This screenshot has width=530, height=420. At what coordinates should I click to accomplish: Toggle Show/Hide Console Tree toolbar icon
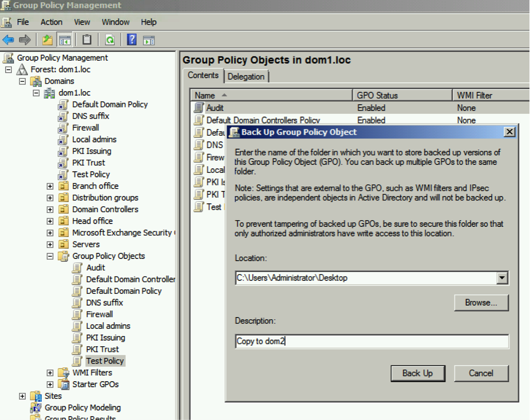click(x=65, y=40)
